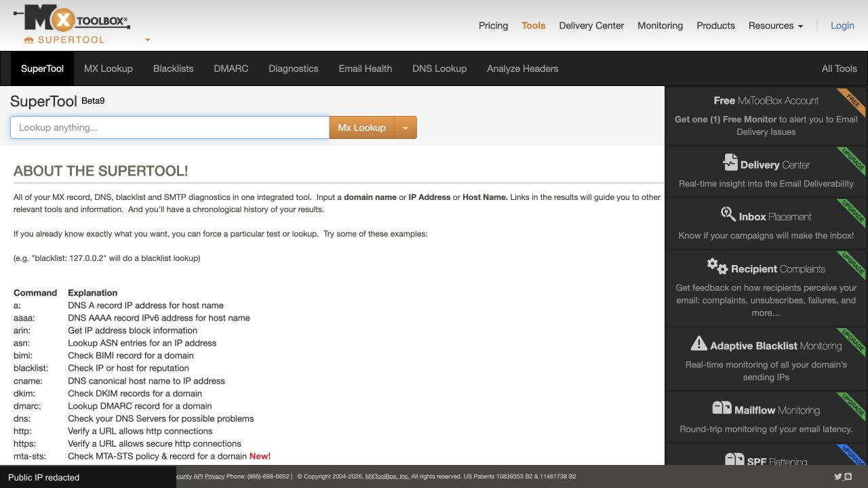Open the Adaptive Blacklist Monitoring sidebar title
Image resolution: width=868 pixels, height=488 pixels.
(776, 346)
